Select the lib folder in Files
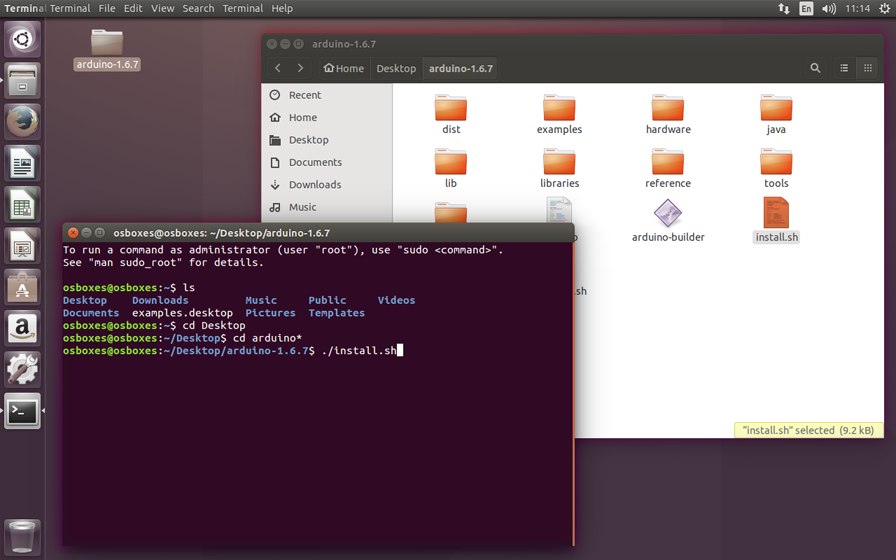This screenshot has height=560, width=896. coord(451,169)
